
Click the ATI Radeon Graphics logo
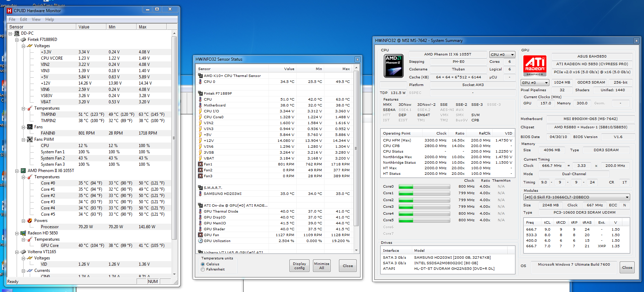click(535, 66)
